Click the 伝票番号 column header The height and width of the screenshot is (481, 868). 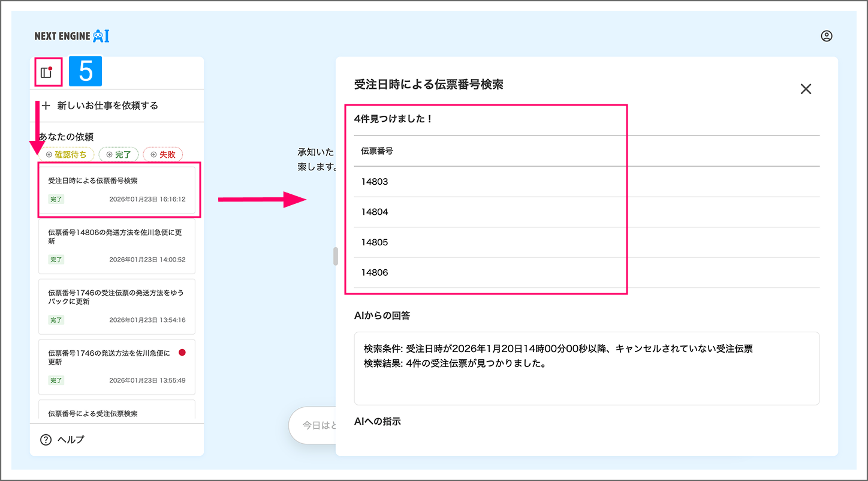pyautogui.click(x=377, y=151)
